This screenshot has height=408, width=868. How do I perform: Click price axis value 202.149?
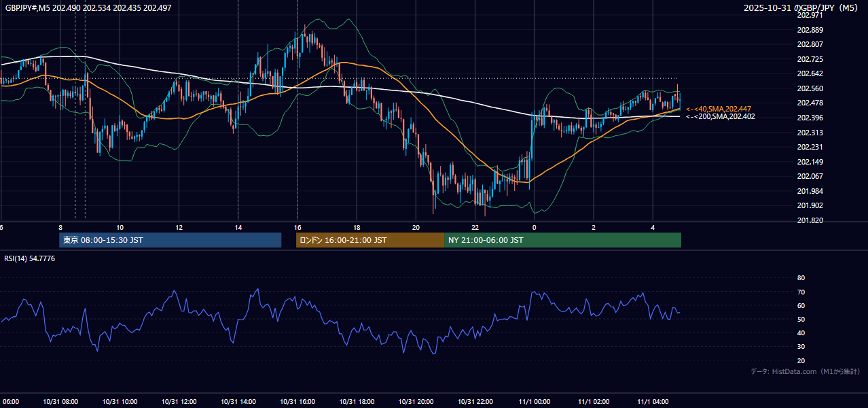coord(810,162)
